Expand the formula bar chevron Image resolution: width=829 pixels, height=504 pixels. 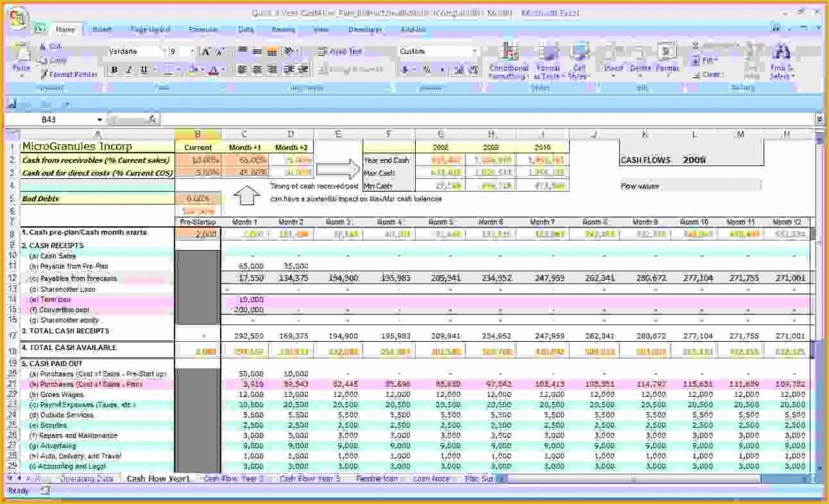click(x=819, y=119)
